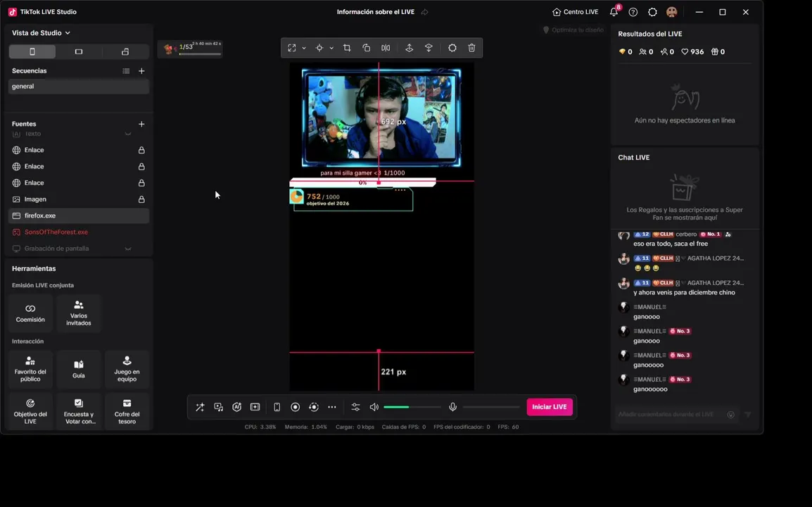
Task: Open the more options ellipsis in bottom toolbar
Action: coord(332,408)
